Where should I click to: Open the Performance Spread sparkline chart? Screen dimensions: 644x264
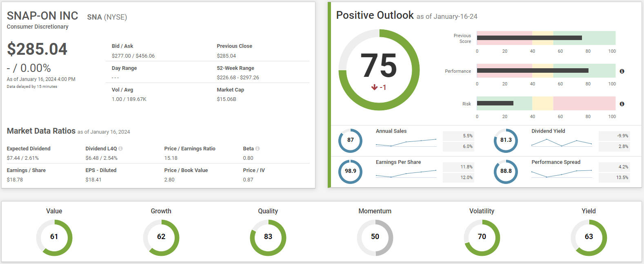(562, 174)
